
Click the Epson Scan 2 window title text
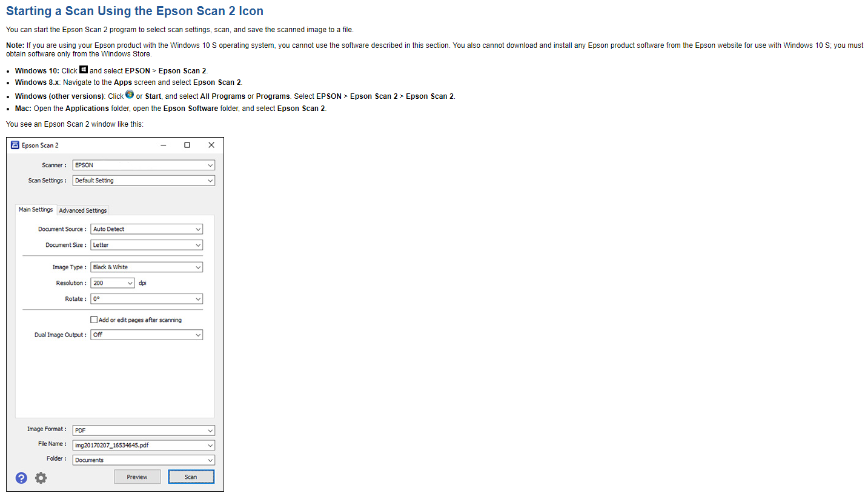click(x=40, y=146)
